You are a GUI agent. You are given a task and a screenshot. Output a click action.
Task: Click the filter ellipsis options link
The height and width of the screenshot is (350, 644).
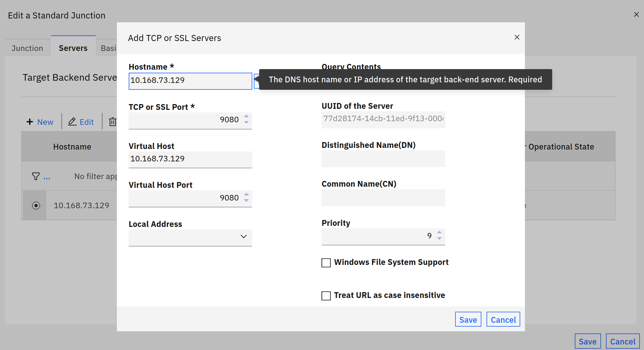pos(47,177)
